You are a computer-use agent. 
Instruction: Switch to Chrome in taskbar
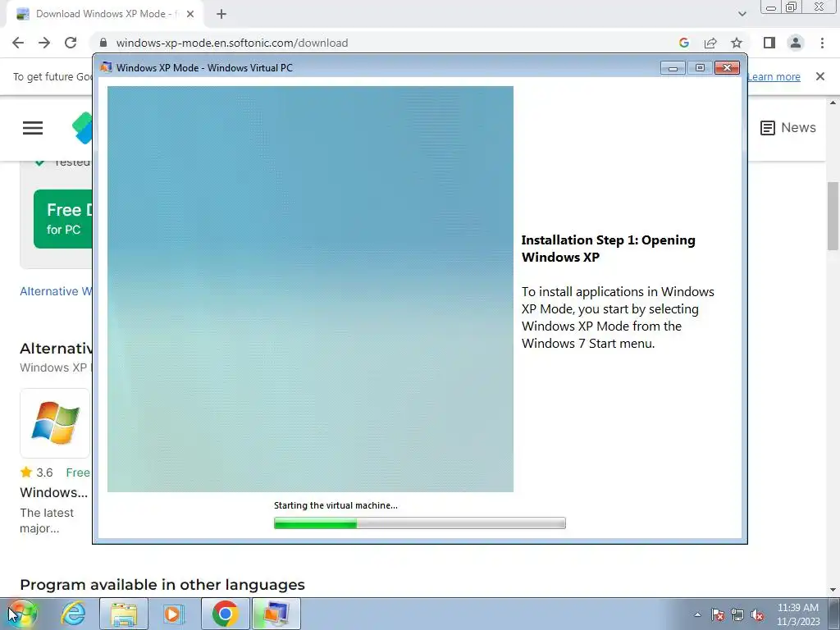[x=225, y=614]
